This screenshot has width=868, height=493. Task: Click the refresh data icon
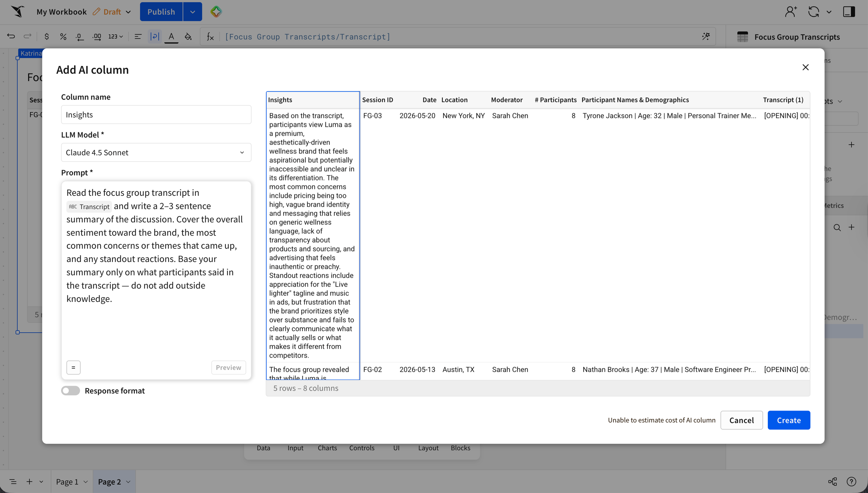coord(813,12)
